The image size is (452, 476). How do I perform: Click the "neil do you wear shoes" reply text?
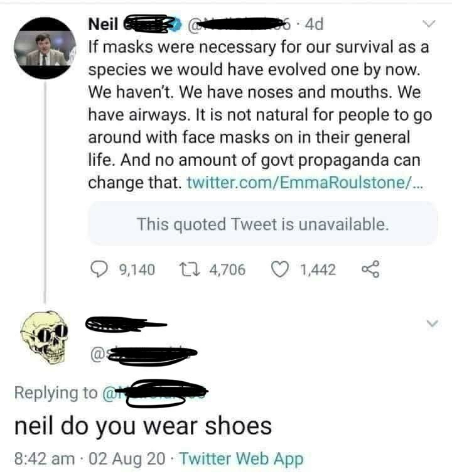143,426
